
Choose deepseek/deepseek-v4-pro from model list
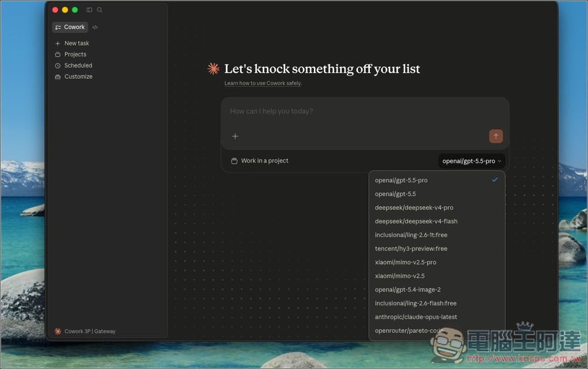coord(414,207)
